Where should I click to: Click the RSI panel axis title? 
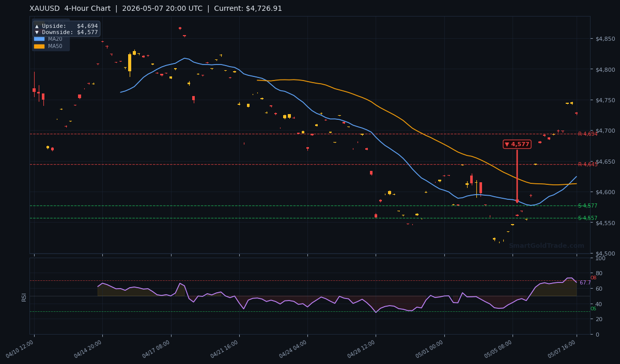(24, 297)
